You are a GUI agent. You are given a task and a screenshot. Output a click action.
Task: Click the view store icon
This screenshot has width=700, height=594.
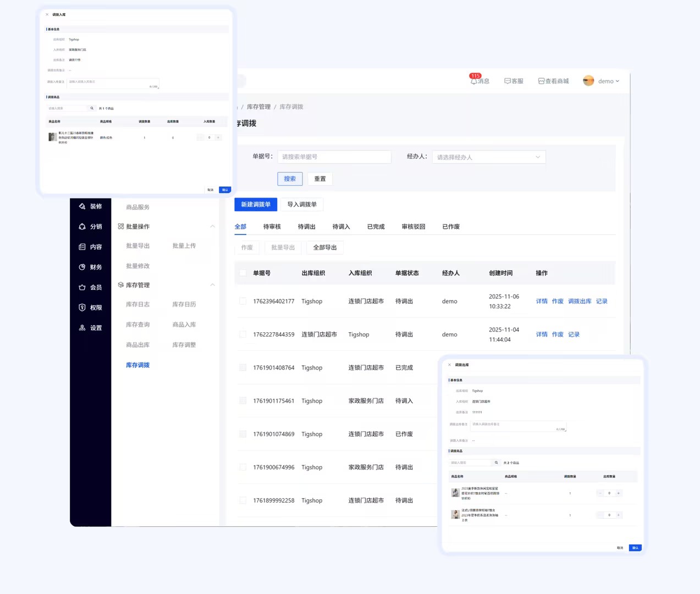tap(541, 81)
